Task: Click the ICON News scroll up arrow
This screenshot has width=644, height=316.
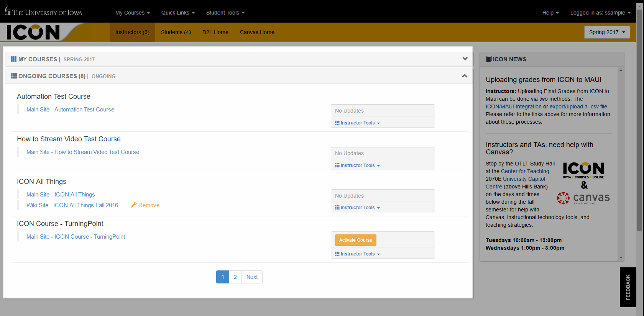Action: 621,70
